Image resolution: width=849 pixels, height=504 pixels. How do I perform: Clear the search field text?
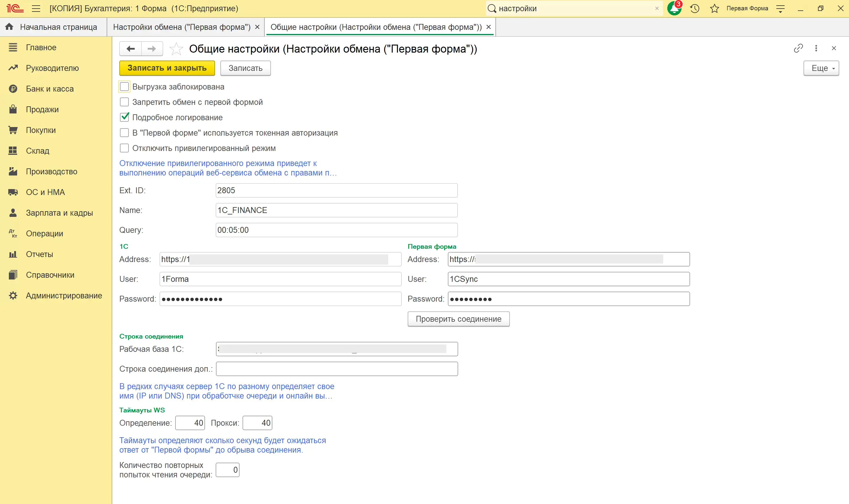(657, 9)
